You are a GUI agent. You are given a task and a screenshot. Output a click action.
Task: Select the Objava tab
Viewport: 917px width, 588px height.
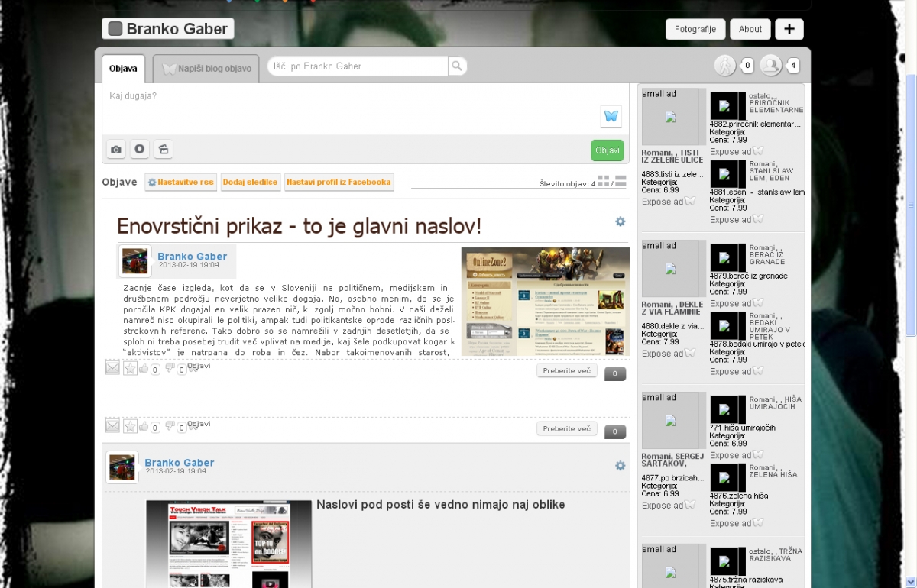[123, 69]
